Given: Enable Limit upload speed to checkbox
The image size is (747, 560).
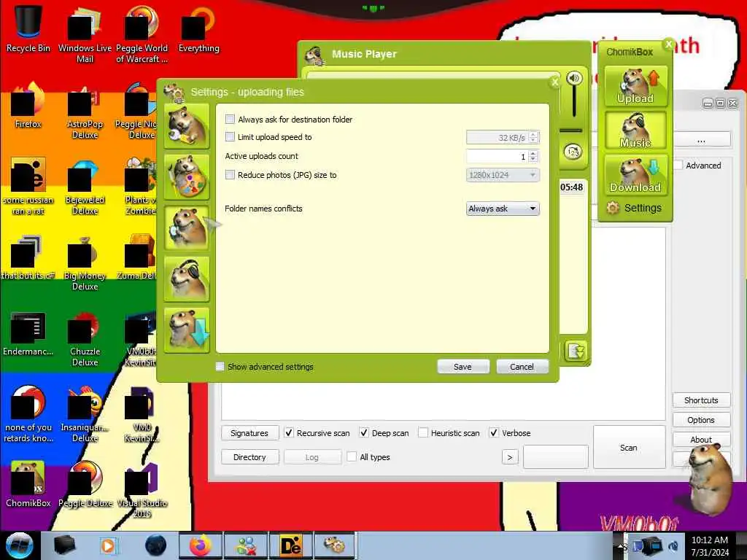Looking at the screenshot, I should 230,136.
